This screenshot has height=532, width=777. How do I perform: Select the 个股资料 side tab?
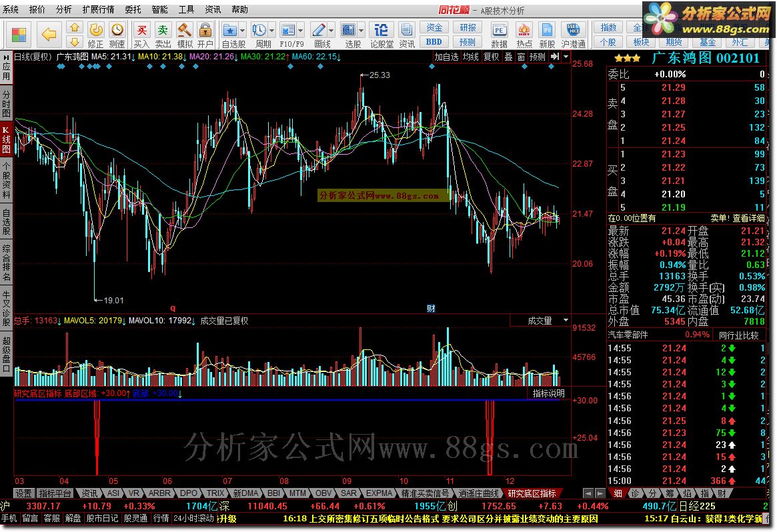[x=6, y=180]
